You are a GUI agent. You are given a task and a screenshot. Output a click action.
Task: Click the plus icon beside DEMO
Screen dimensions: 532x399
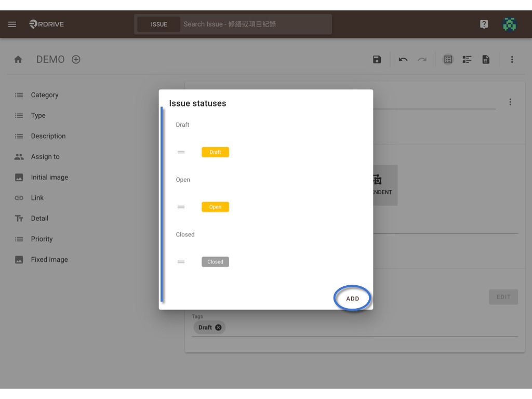pos(76,60)
